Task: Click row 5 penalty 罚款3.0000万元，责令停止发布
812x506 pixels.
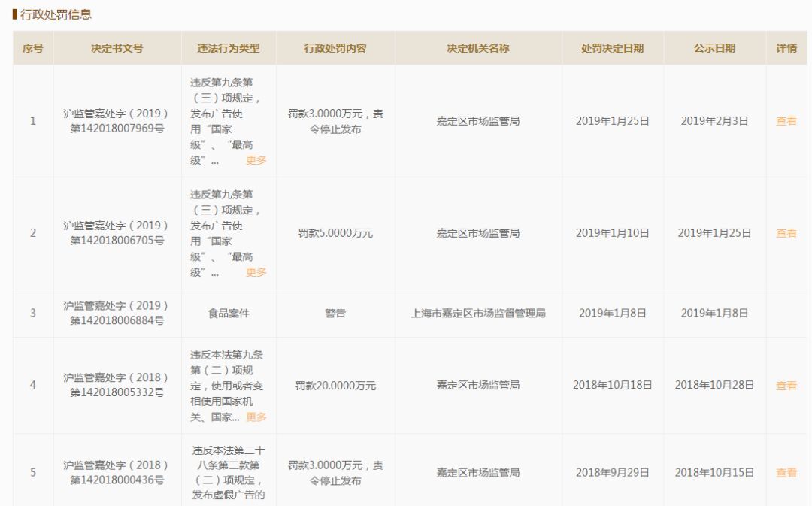Action: [x=335, y=473]
